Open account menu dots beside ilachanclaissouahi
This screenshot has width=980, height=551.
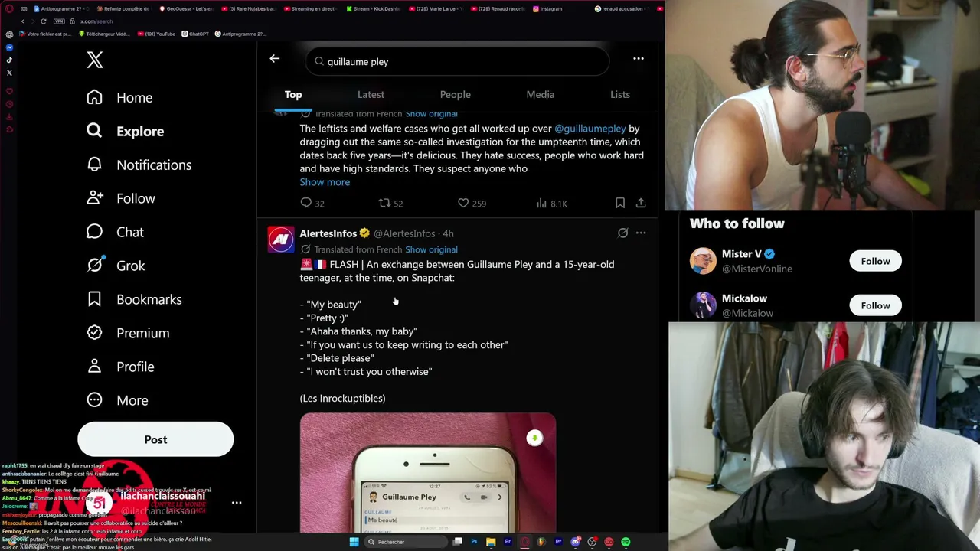point(237,503)
